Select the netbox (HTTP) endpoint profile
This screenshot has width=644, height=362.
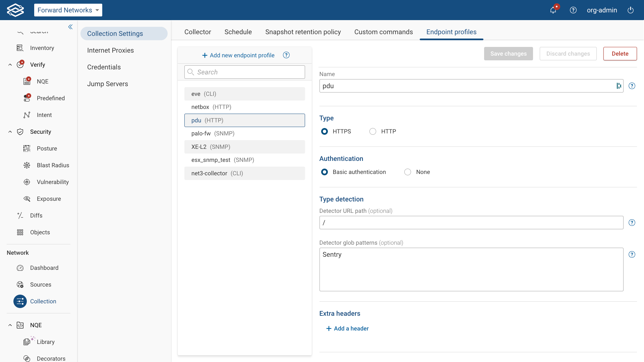211,107
